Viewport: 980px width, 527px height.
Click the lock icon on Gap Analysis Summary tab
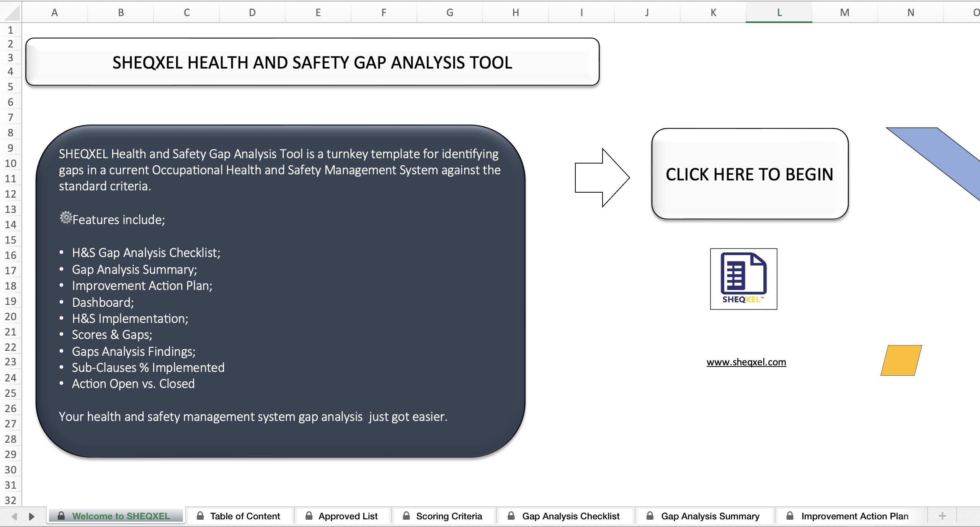pyautogui.click(x=650, y=516)
